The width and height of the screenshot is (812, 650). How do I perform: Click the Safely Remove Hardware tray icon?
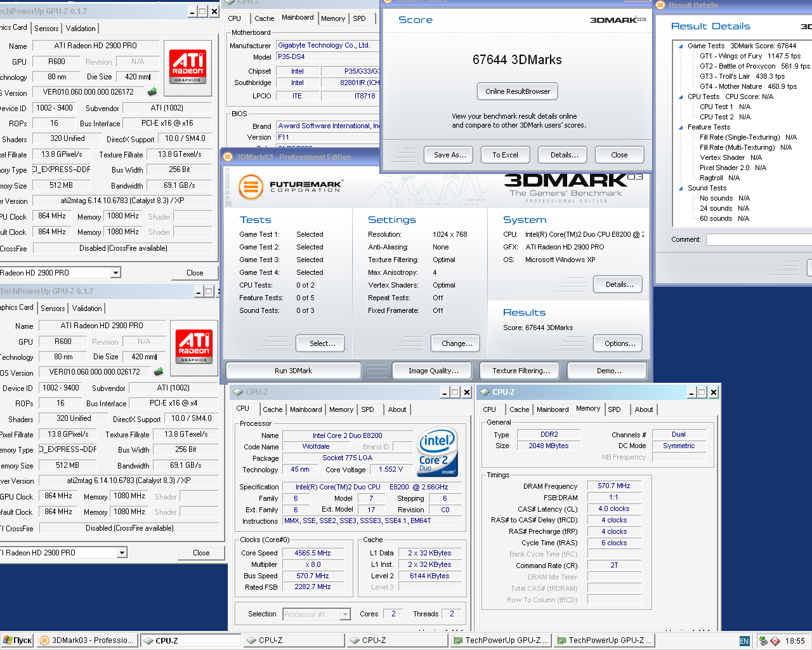click(763, 641)
